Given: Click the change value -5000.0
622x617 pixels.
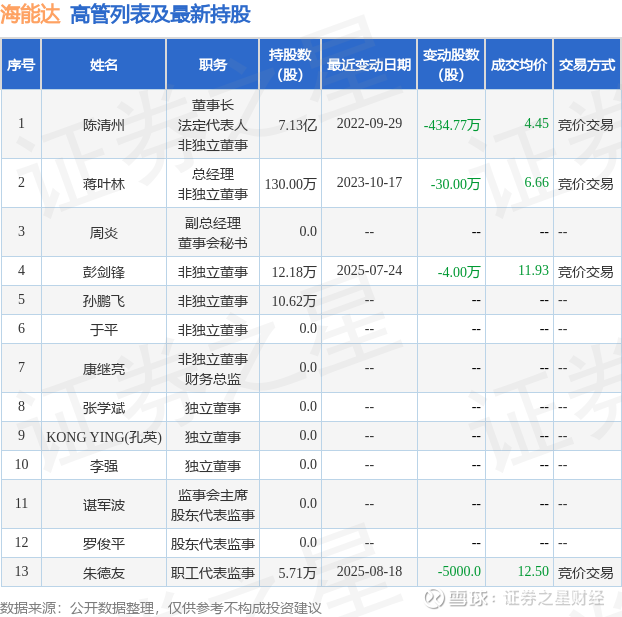Looking at the screenshot, I should pos(459,571).
